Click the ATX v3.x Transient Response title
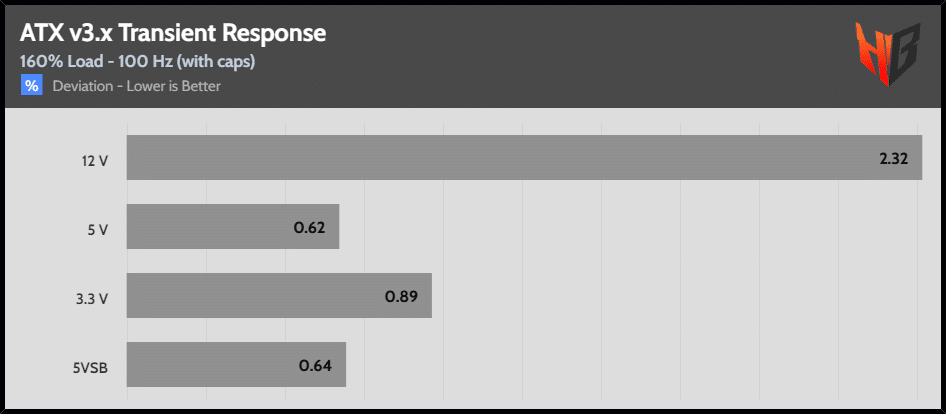Image resolution: width=946 pixels, height=414 pixels. (x=173, y=33)
